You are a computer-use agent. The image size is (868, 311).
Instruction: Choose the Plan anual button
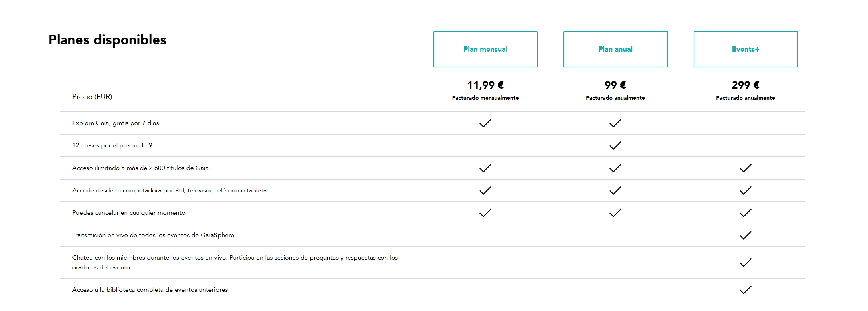pos(615,49)
